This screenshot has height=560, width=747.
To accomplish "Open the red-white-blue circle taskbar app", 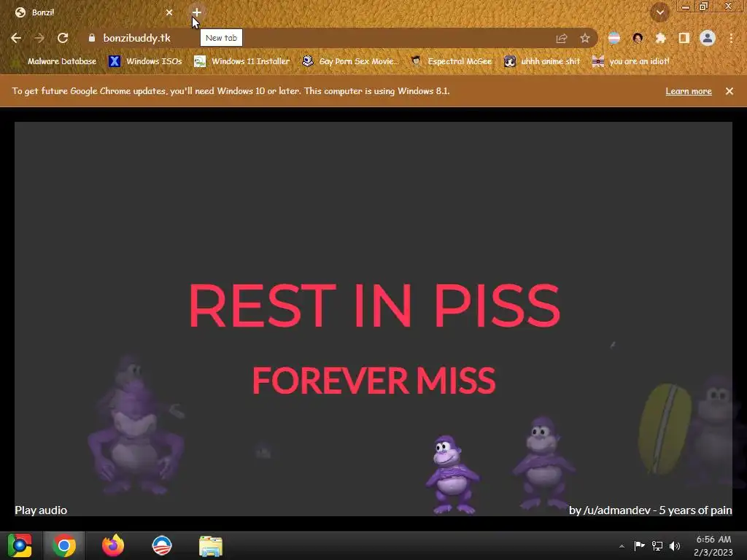I will [162, 545].
